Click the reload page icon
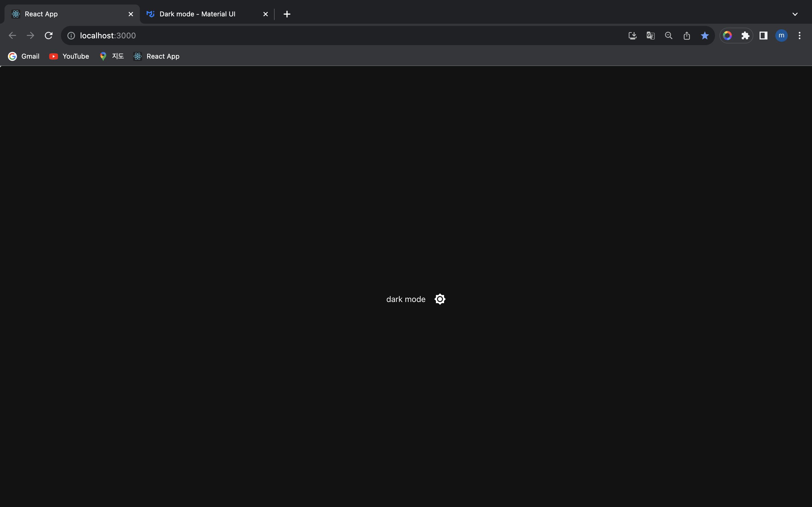This screenshot has width=812, height=507. tap(48, 36)
